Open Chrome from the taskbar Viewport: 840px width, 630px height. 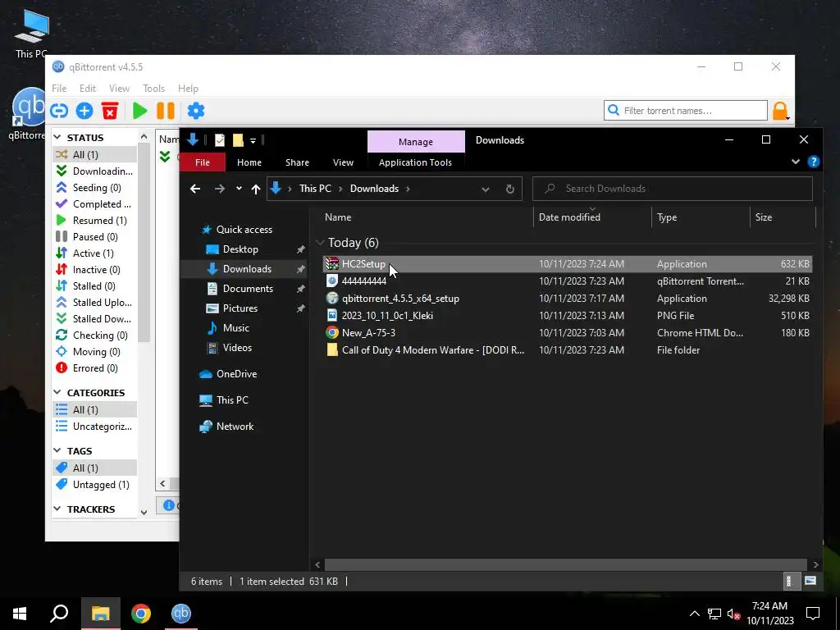141,614
